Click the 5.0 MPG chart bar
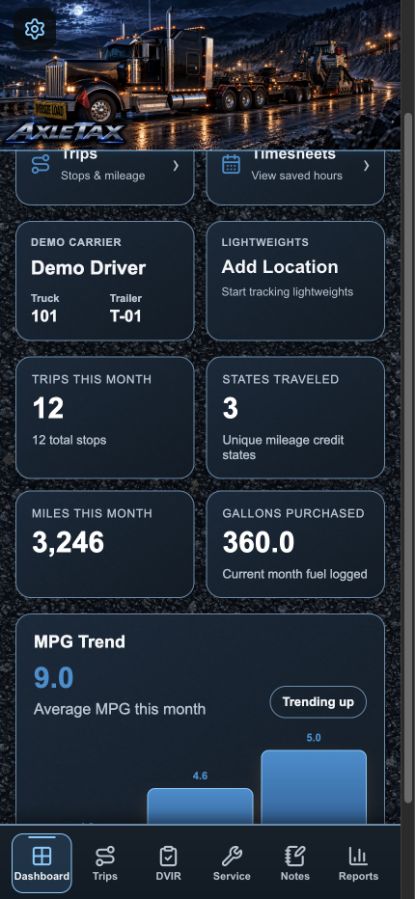This screenshot has height=899, width=415. click(x=314, y=787)
